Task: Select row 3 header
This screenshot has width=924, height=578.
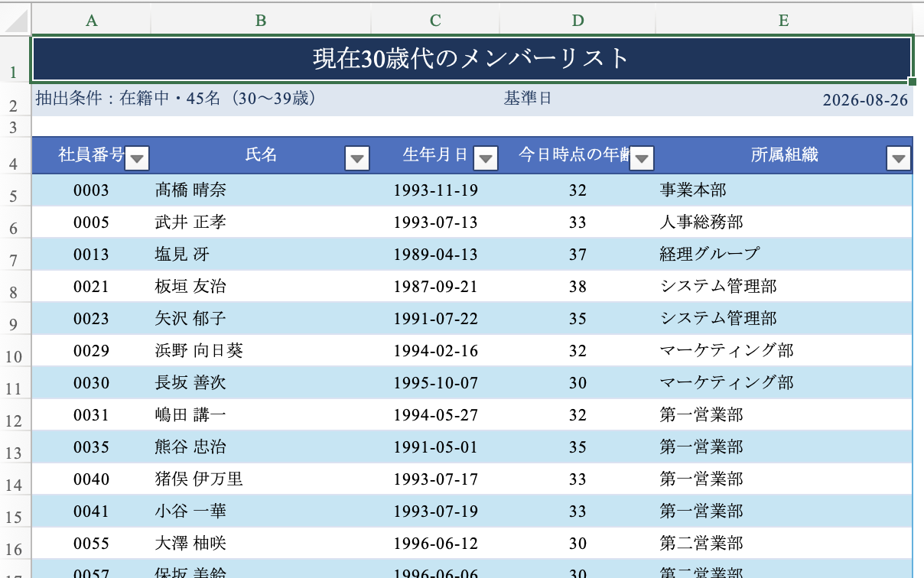Action: pos(15,126)
